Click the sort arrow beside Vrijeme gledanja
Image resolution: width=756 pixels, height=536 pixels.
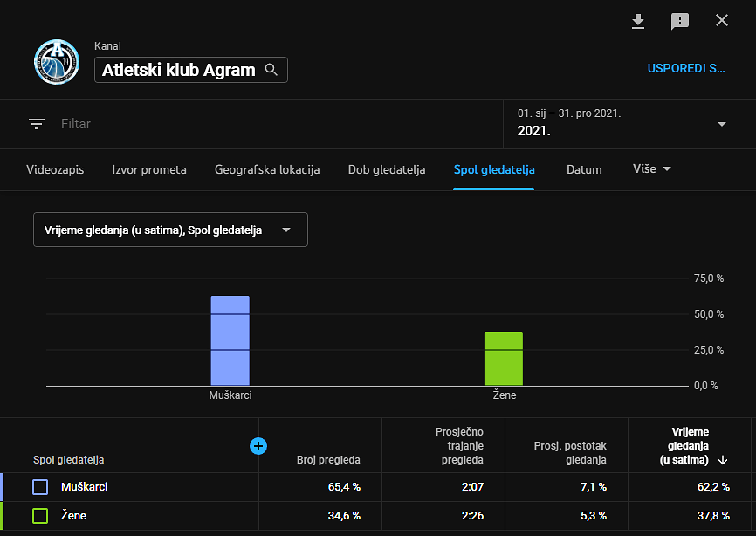pyautogui.click(x=723, y=460)
